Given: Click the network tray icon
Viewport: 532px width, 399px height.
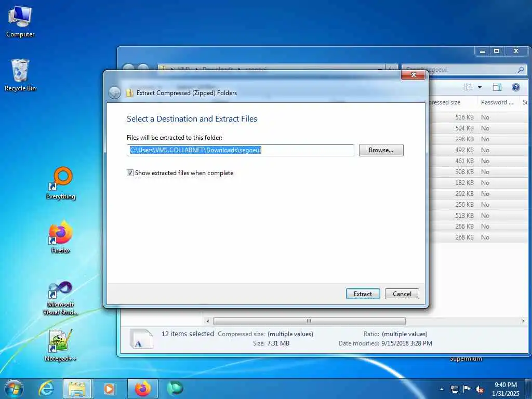Looking at the screenshot, I should point(454,389).
